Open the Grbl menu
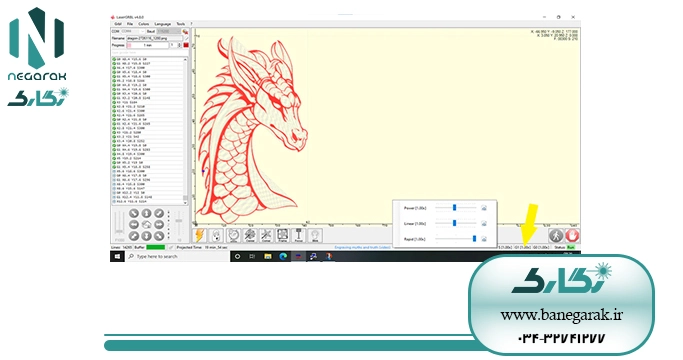The width and height of the screenshot is (683, 360). [118, 24]
